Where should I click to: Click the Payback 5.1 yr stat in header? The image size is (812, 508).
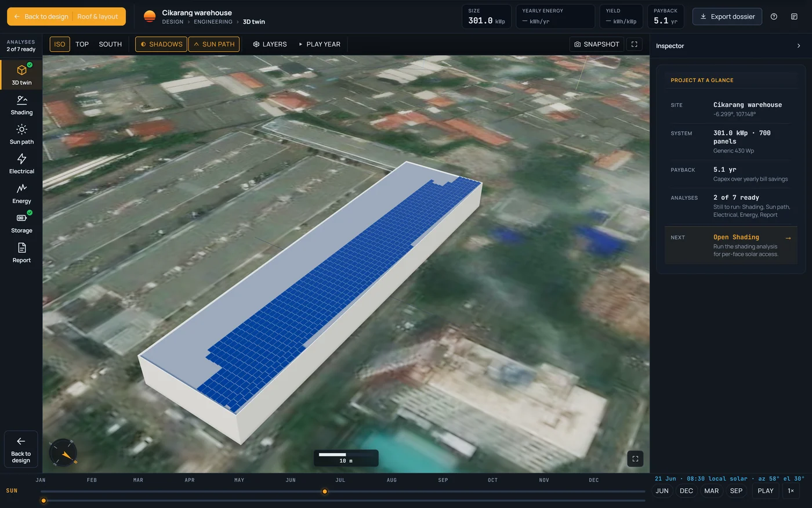coord(665,16)
